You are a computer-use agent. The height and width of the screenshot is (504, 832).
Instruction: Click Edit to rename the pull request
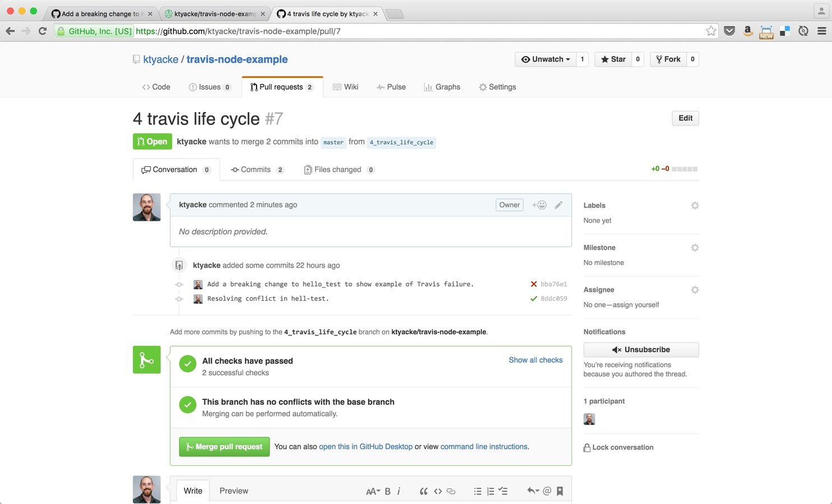point(685,118)
